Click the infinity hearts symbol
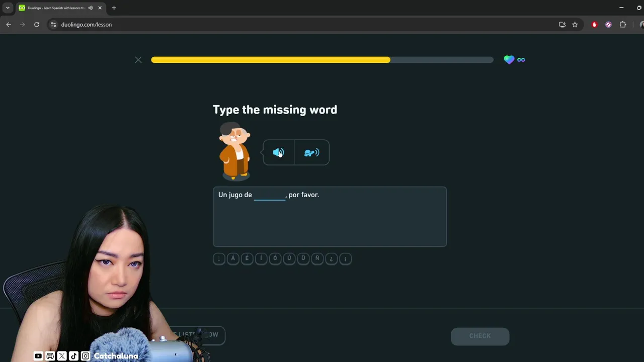 point(521,60)
